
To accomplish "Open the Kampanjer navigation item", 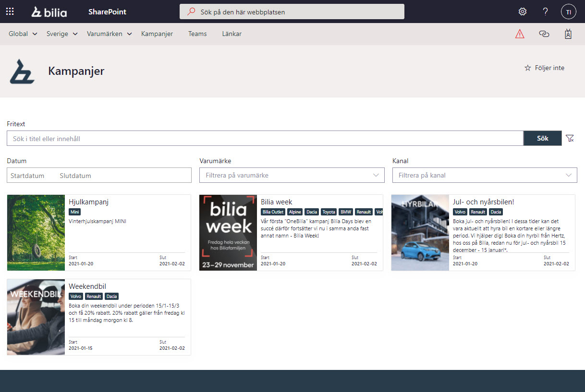I will [x=157, y=34].
